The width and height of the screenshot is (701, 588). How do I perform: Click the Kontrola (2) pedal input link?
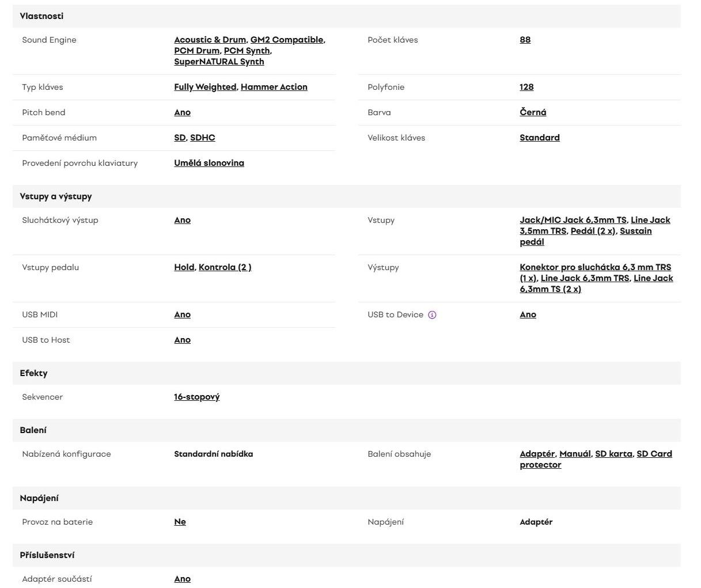[x=225, y=267]
